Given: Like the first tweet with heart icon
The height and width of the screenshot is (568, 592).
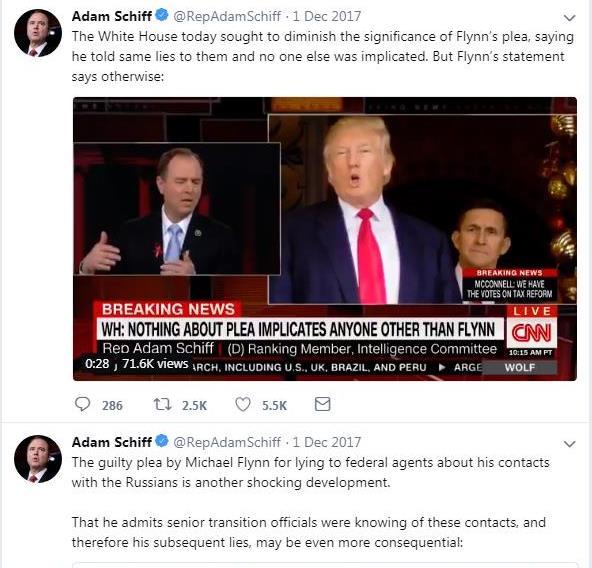Looking at the screenshot, I should click(x=243, y=404).
